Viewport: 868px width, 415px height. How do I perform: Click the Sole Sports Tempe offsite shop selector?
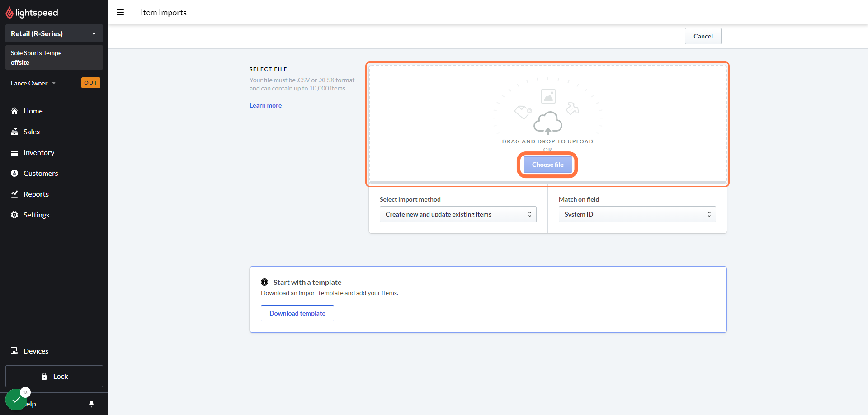click(54, 57)
